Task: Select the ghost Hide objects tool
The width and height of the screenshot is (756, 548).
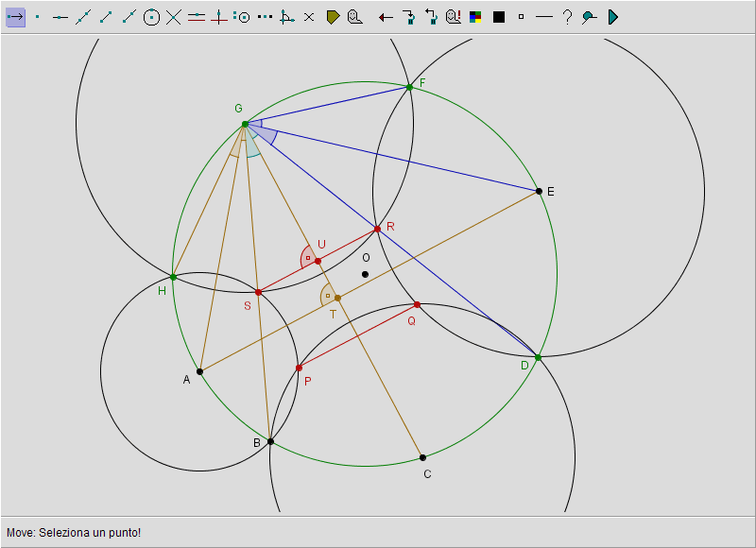Action: pos(355,17)
